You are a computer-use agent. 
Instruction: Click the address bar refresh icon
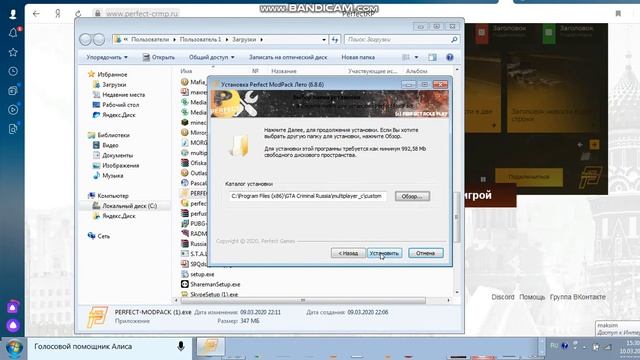[335, 40]
